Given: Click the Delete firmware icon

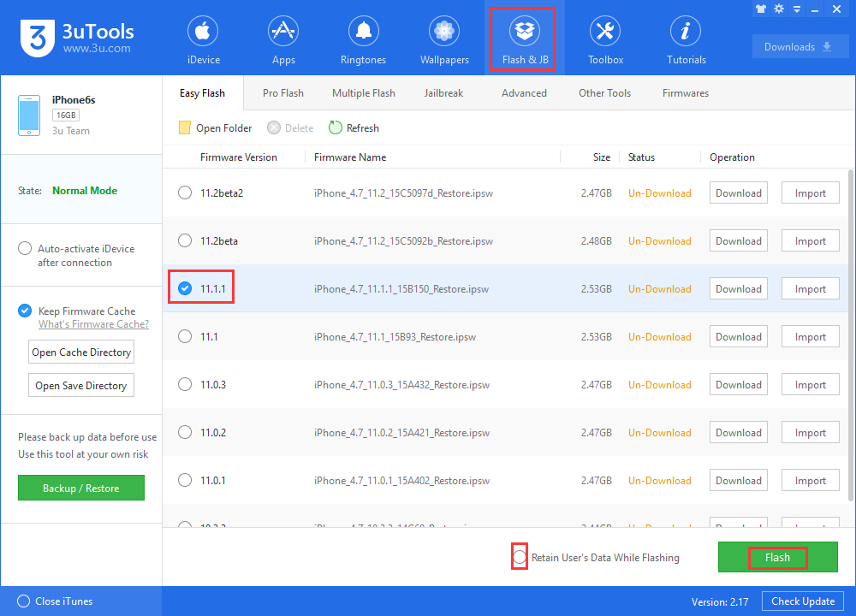Looking at the screenshot, I should [274, 127].
